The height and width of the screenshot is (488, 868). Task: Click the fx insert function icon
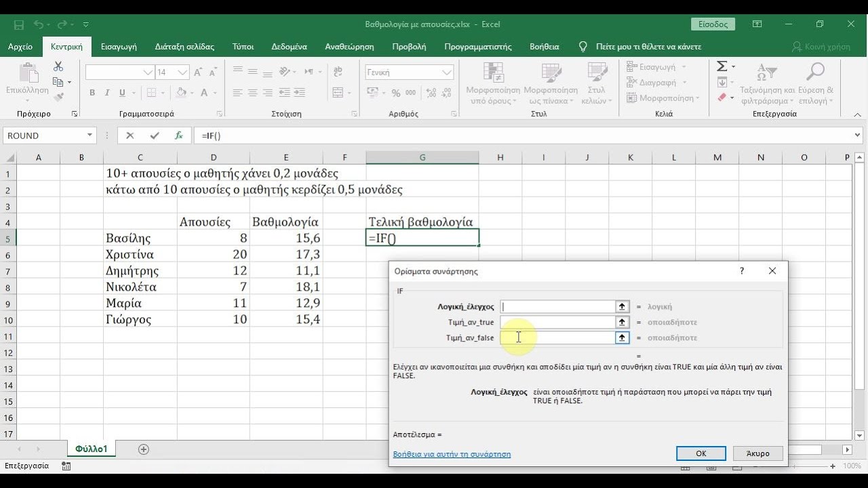click(179, 136)
